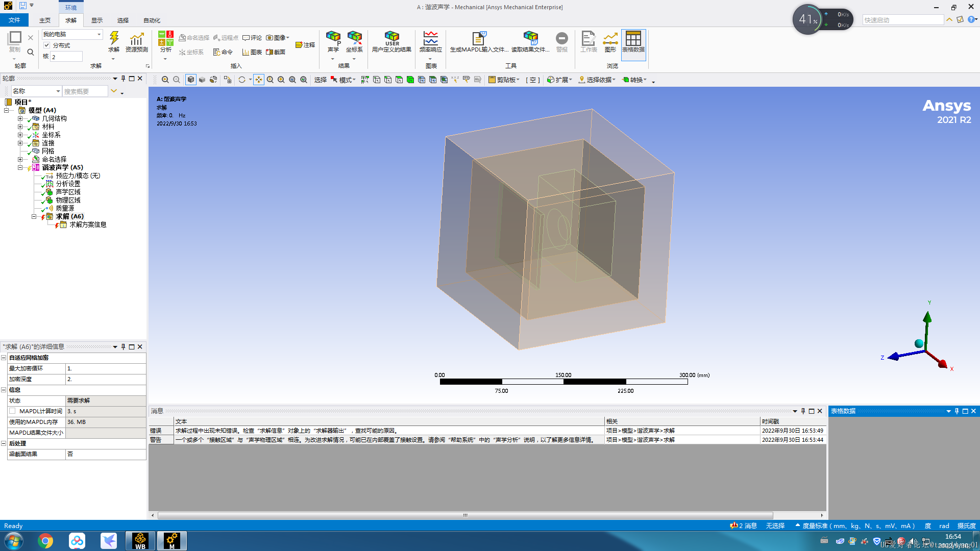Open the 文件 file menu
This screenshot has height=551, width=980.
click(14, 20)
